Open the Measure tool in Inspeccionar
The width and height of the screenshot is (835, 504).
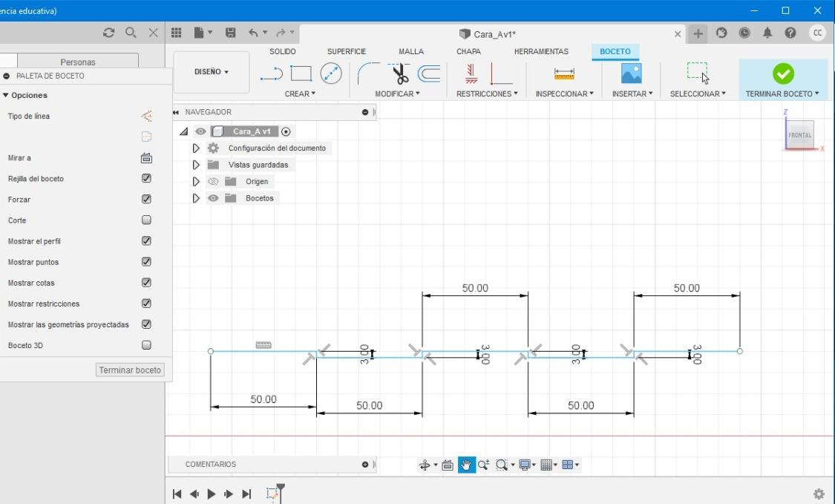point(564,73)
